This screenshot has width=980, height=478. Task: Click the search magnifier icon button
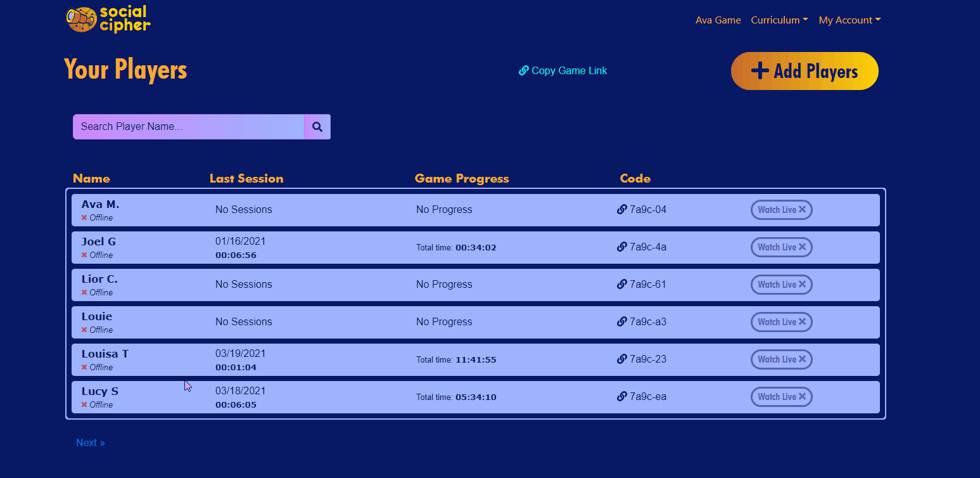pyautogui.click(x=317, y=127)
